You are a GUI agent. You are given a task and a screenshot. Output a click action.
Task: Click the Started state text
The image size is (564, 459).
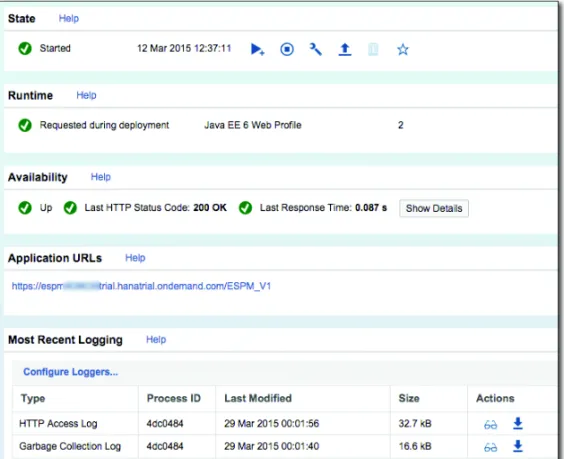coord(55,48)
